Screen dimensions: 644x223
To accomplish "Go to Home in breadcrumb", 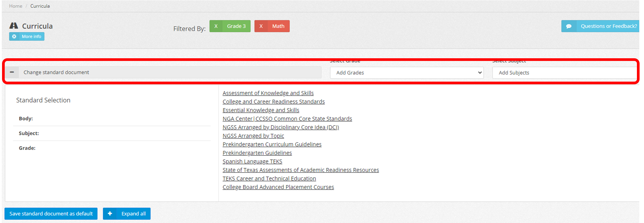I will [x=16, y=6].
